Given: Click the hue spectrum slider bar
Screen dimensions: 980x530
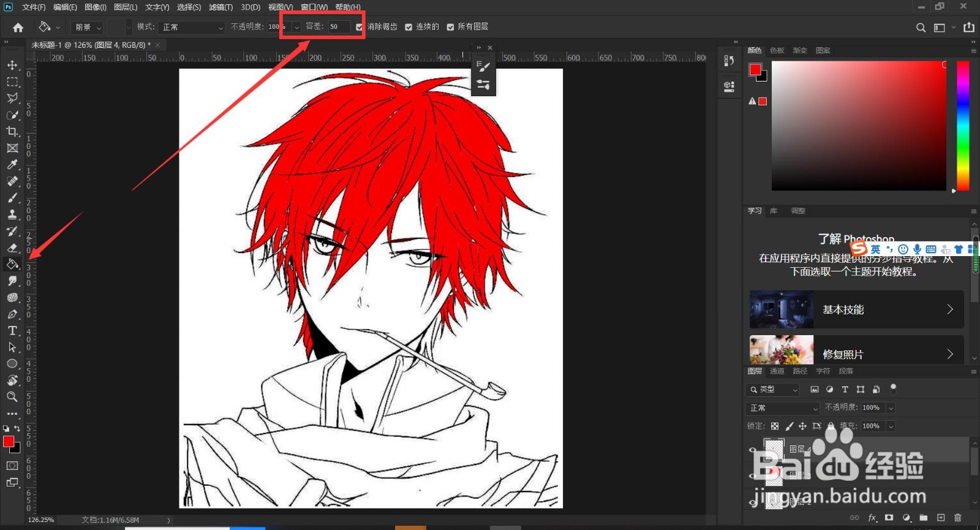Looking at the screenshot, I should click(x=963, y=126).
